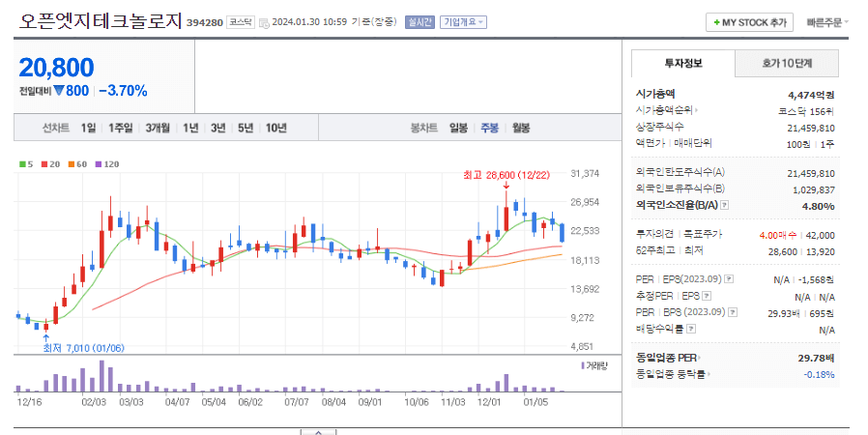Open the 기업개요 dropdown

(463, 22)
